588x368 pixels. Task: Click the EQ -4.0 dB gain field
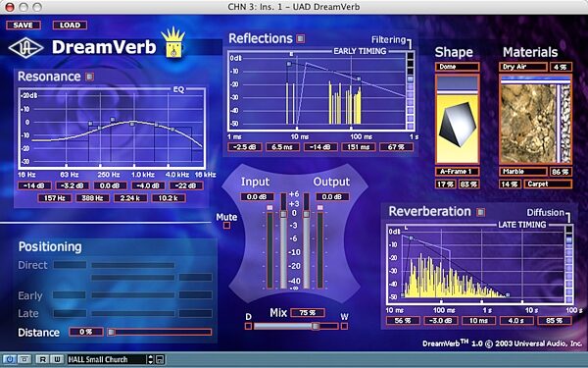pos(148,185)
